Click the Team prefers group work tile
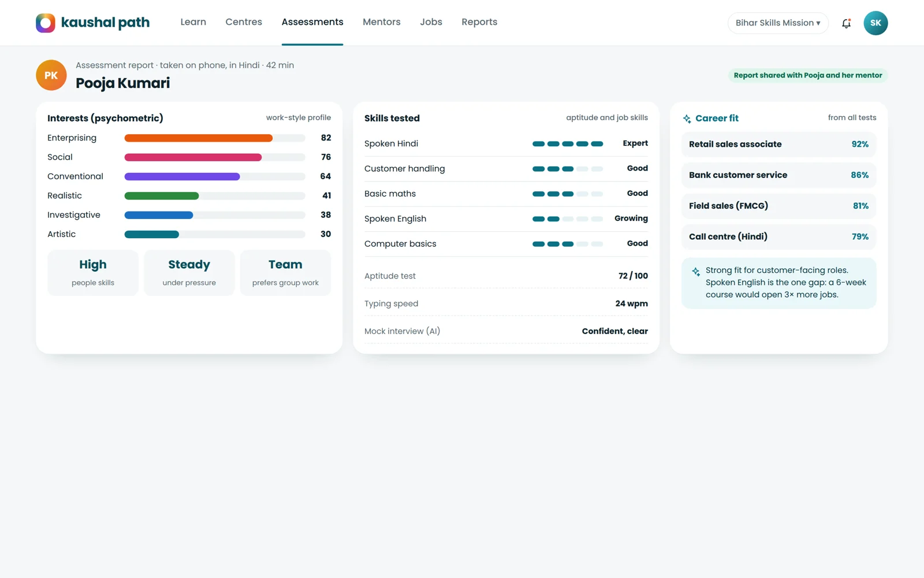This screenshot has height=578, width=924. tap(285, 273)
